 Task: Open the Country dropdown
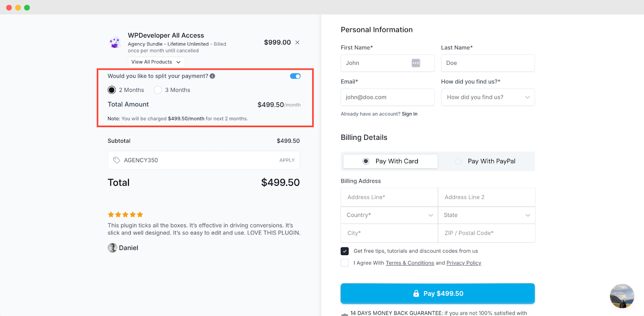click(389, 215)
